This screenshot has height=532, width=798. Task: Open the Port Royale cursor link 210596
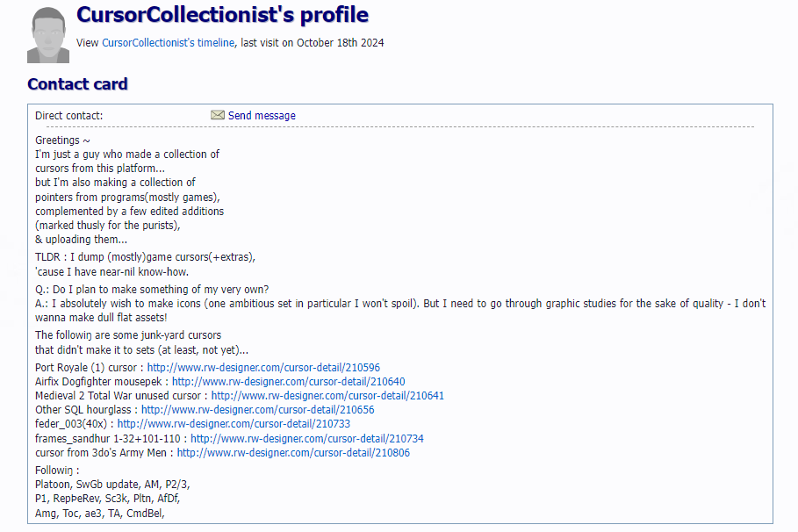[263, 368]
